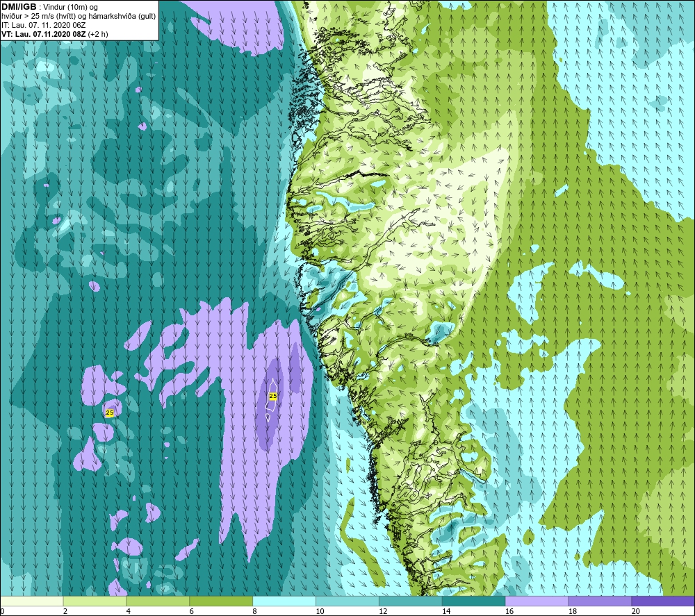Click the scale label '4'

click(x=129, y=611)
